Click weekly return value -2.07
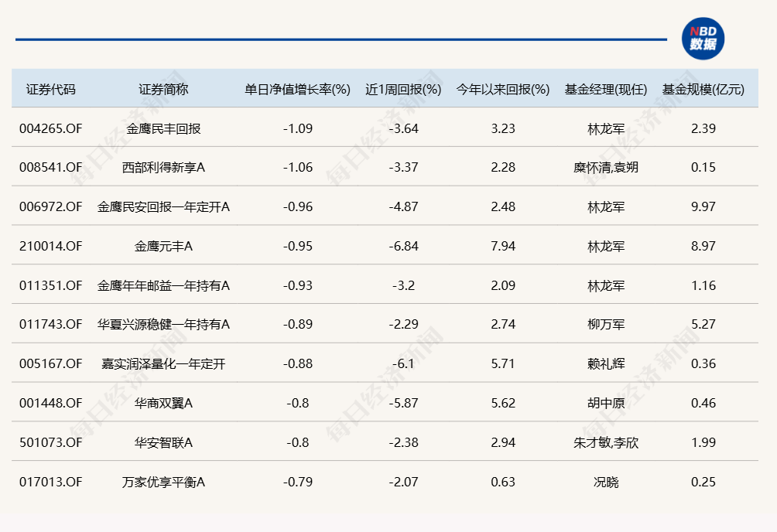The height and width of the screenshot is (532, 777). pos(403,482)
